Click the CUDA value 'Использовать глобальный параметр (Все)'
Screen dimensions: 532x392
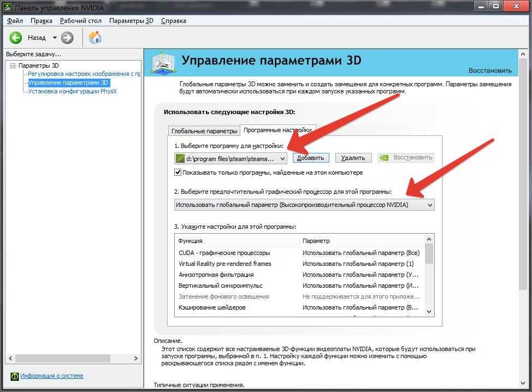tap(361, 253)
